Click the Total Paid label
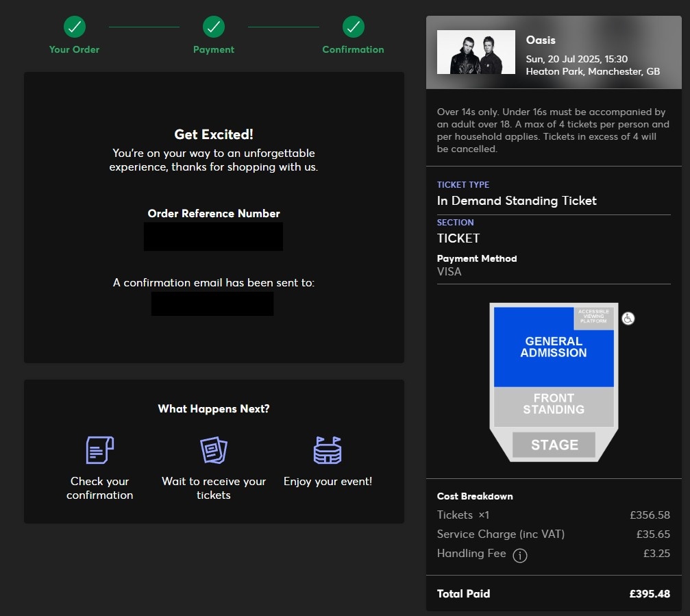Viewport: 690px width, 616px height. (x=463, y=593)
